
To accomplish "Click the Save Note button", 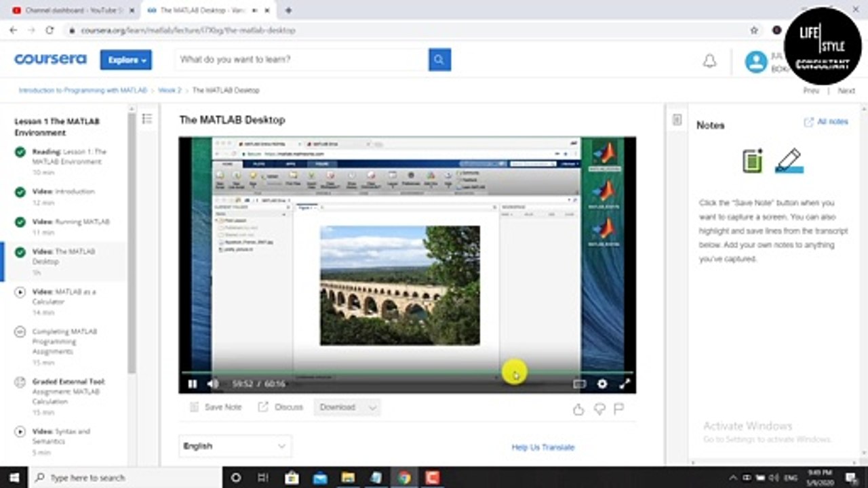I will coord(216,407).
